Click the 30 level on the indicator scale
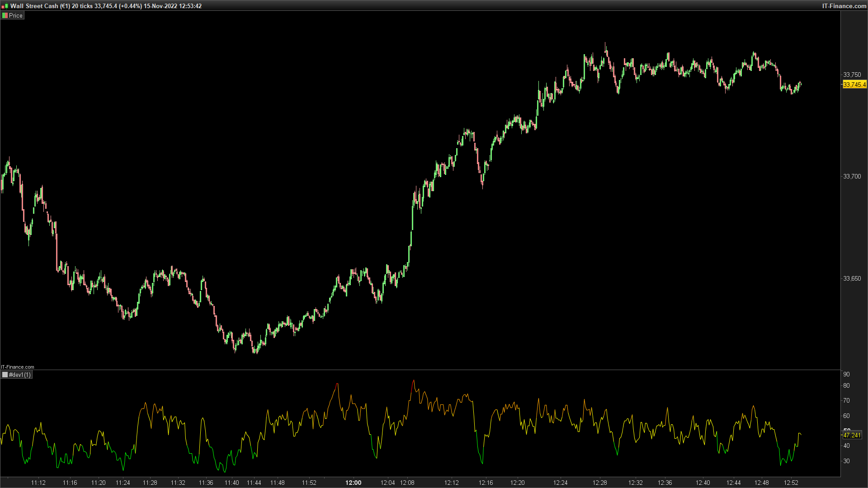The image size is (868, 488). [x=846, y=461]
